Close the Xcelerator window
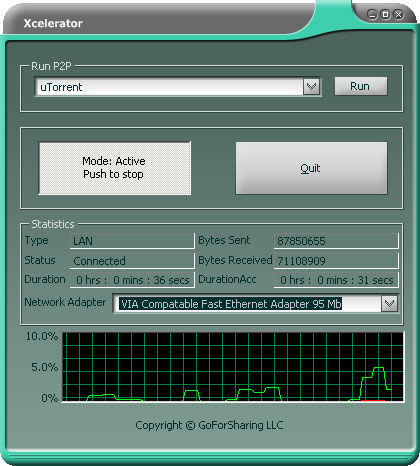420x466 pixels. coord(398,14)
